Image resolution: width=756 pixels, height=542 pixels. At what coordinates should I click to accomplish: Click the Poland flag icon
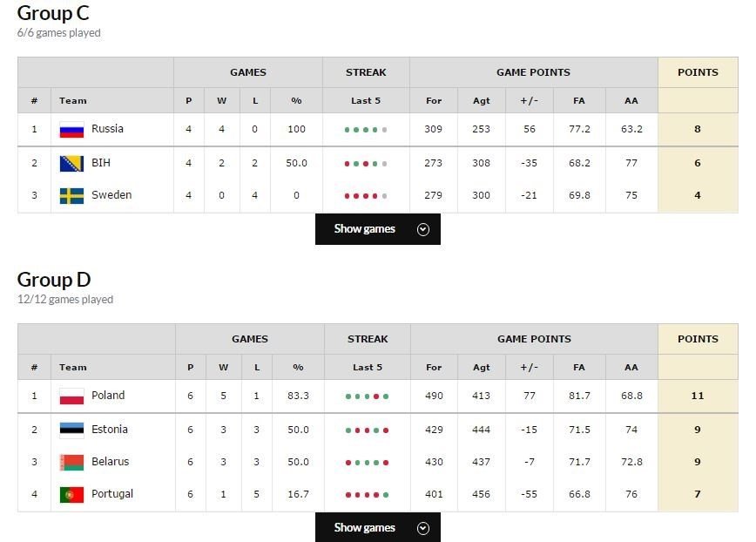(71, 396)
